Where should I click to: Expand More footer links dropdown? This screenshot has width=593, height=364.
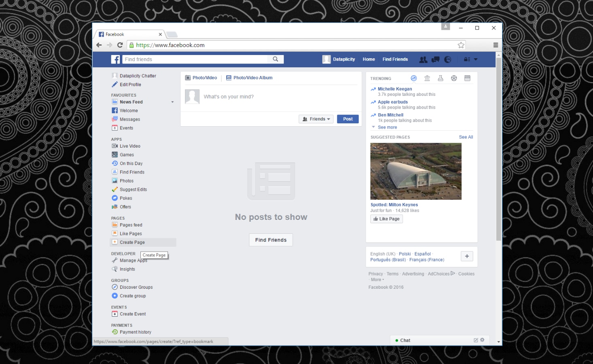pyautogui.click(x=377, y=279)
